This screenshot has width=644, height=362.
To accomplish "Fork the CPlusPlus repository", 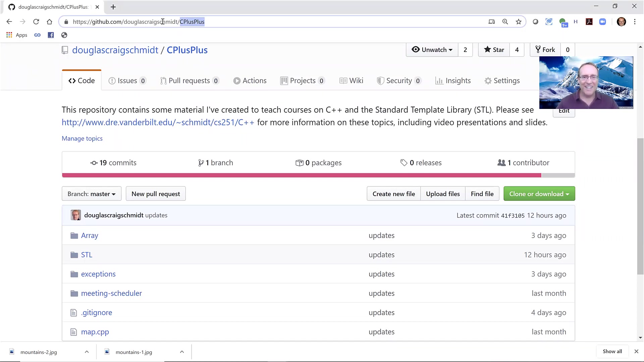I will [545, 50].
